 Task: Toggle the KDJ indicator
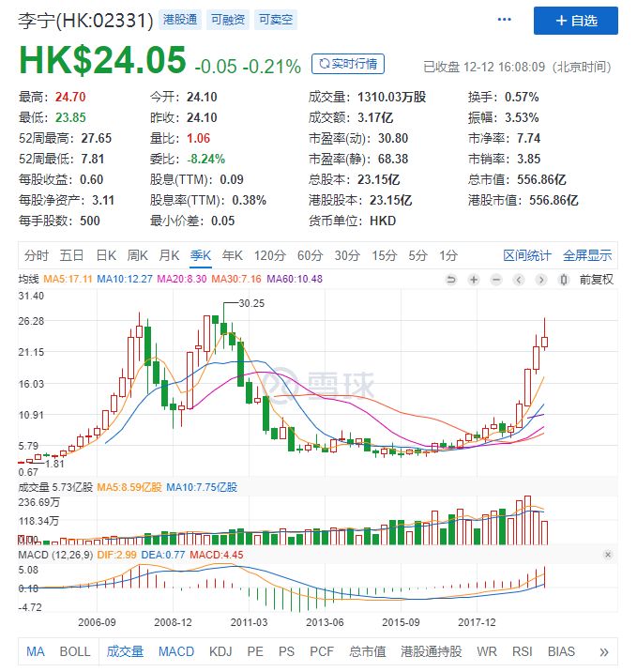(x=220, y=652)
